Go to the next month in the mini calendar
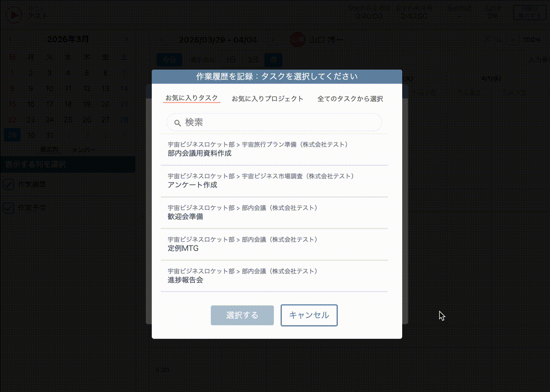Image resolution: width=550 pixels, height=392 pixels. point(126,39)
